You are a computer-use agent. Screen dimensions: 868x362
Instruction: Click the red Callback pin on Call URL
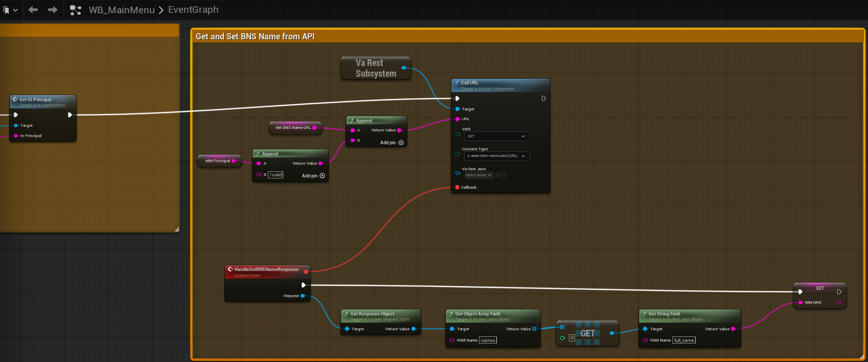tap(457, 187)
